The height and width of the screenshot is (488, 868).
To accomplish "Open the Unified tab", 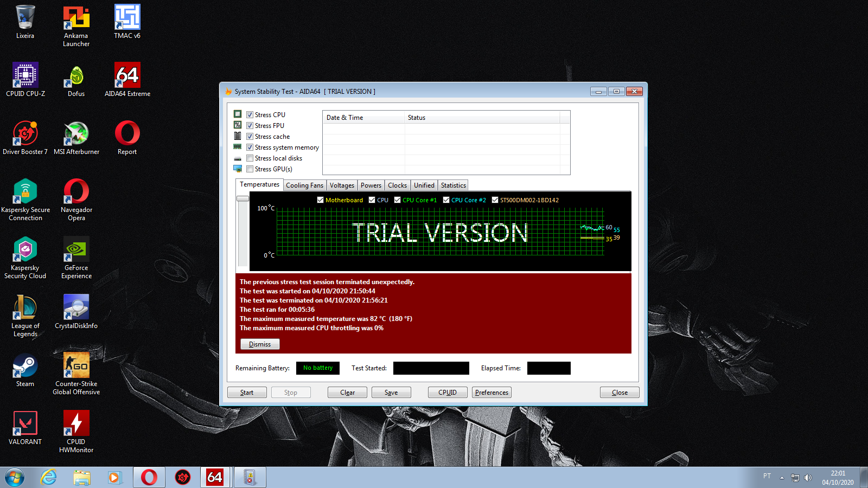I will (x=424, y=185).
